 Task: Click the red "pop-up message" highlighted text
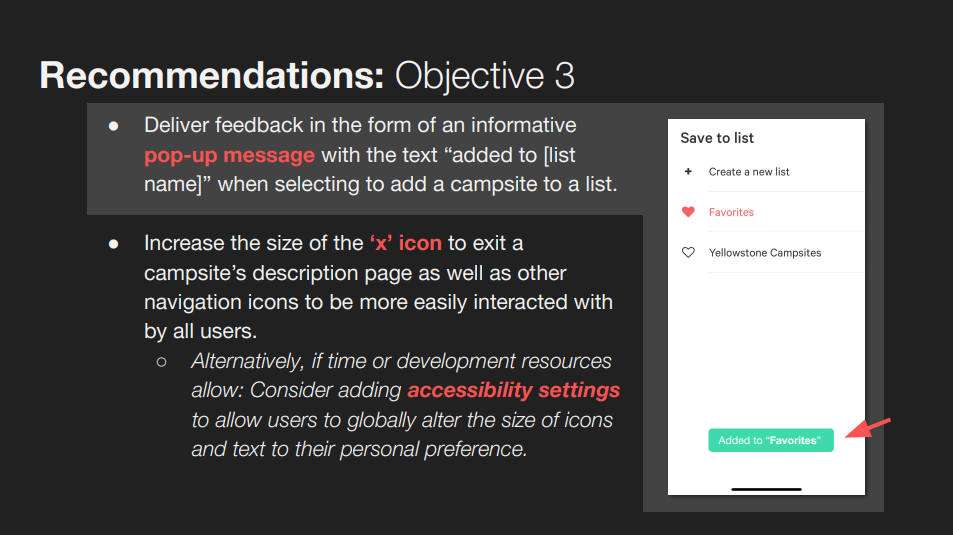click(229, 155)
